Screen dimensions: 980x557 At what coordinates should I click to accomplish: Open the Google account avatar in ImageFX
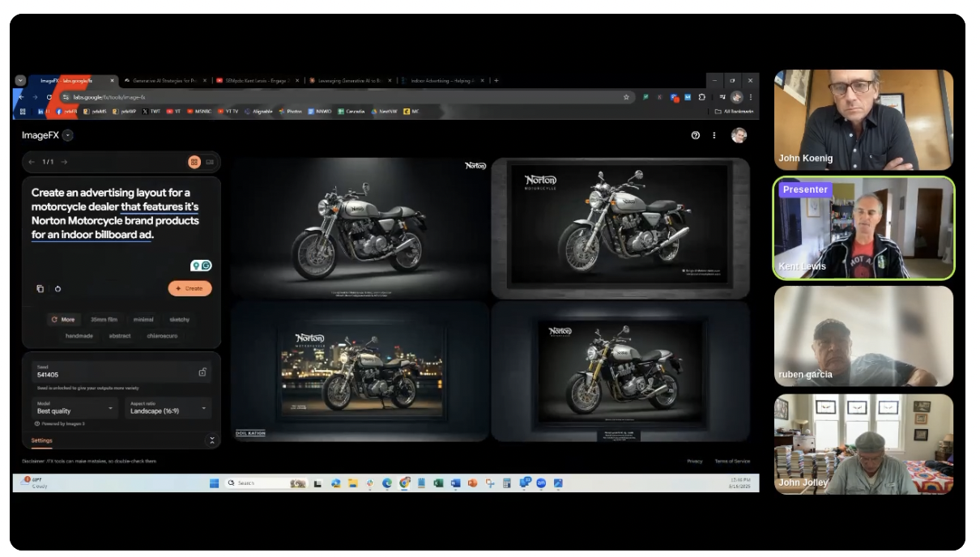pyautogui.click(x=739, y=135)
